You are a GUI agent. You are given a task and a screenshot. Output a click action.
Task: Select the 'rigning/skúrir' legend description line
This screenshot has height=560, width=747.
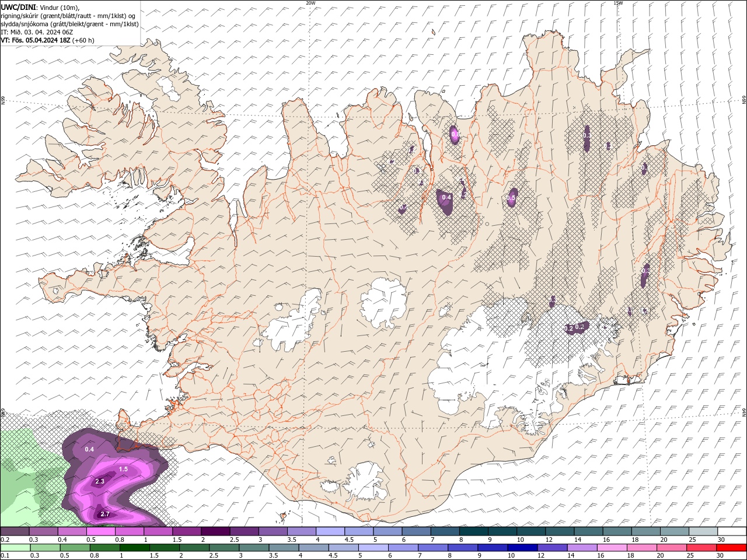click(x=68, y=15)
